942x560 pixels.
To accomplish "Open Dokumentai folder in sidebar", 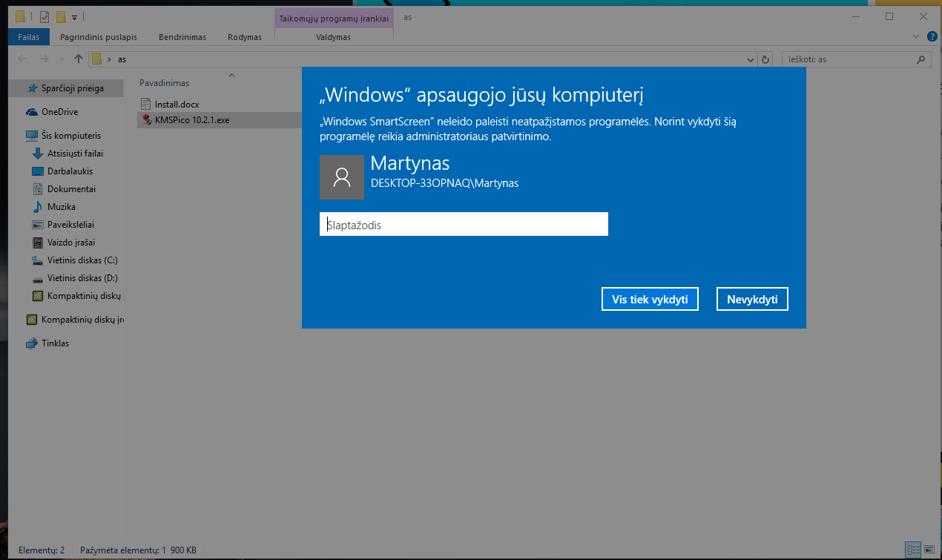I will pos(71,189).
